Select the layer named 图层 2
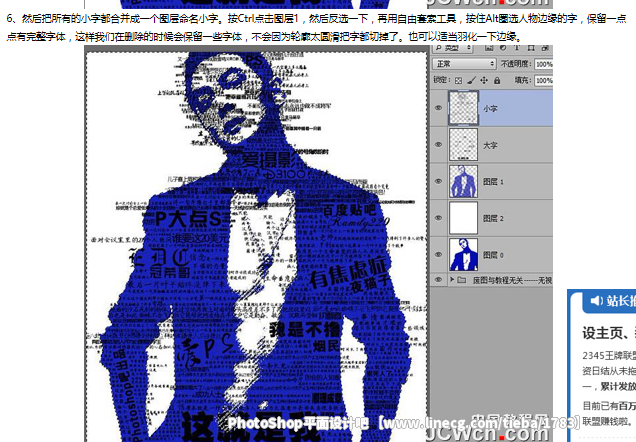636x442 pixels. [x=493, y=218]
